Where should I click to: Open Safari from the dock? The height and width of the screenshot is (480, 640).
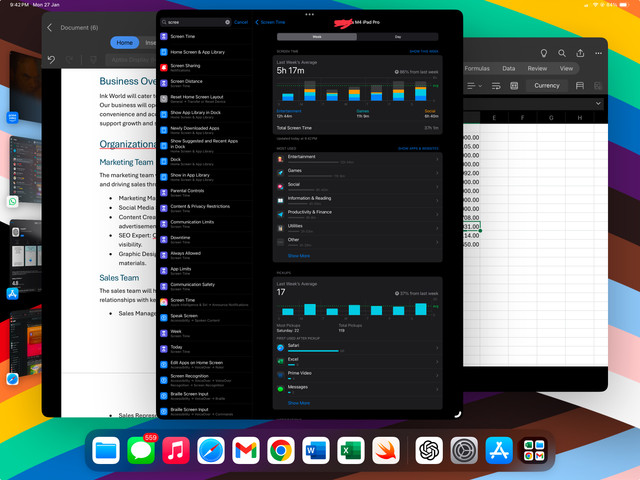pos(211,451)
